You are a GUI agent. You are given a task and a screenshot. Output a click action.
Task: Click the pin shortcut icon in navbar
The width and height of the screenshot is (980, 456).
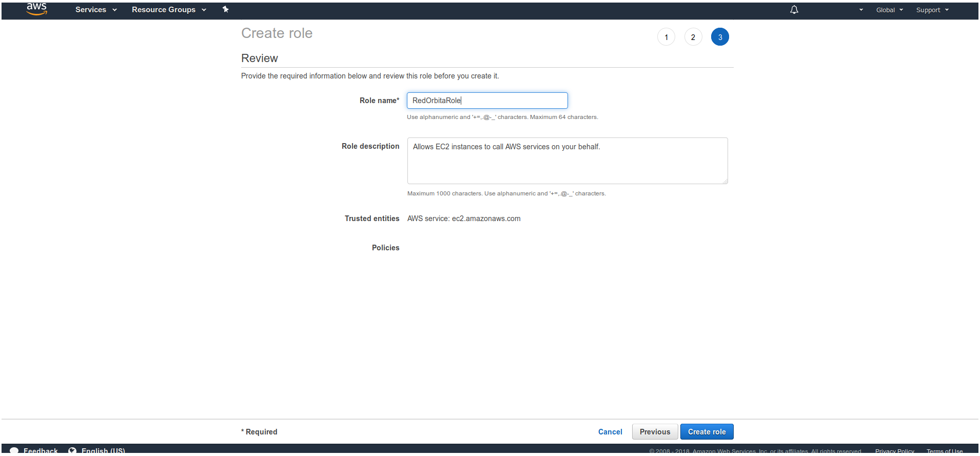pyautogui.click(x=225, y=9)
